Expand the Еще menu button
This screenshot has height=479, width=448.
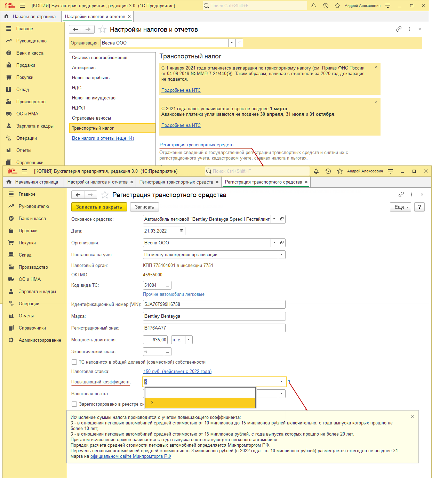[401, 207]
